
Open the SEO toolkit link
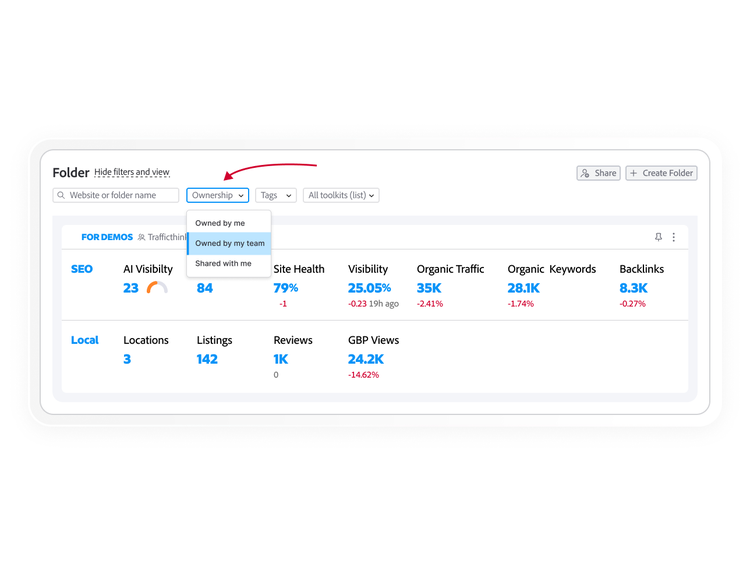click(82, 269)
